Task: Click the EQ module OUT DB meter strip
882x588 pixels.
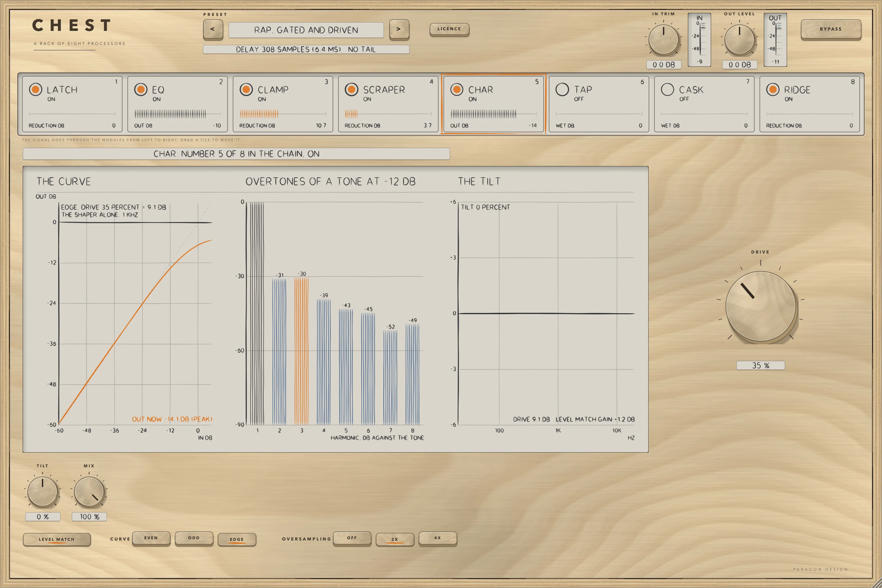Action: point(177,114)
